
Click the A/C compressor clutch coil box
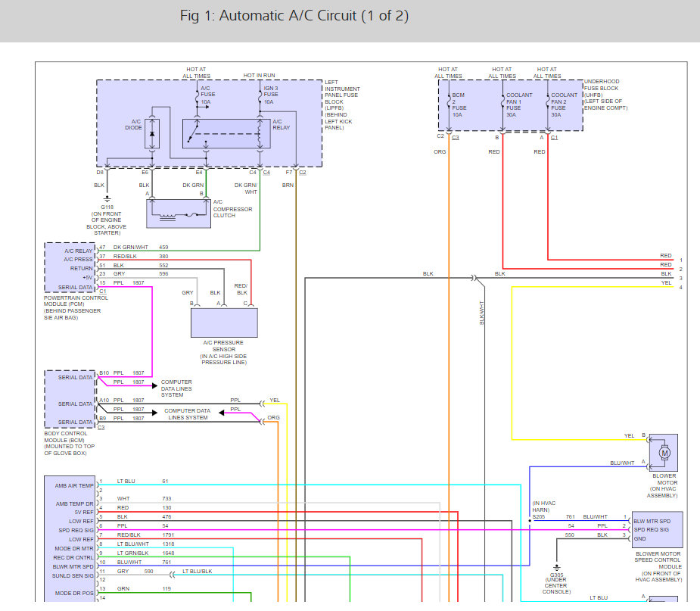[179, 214]
